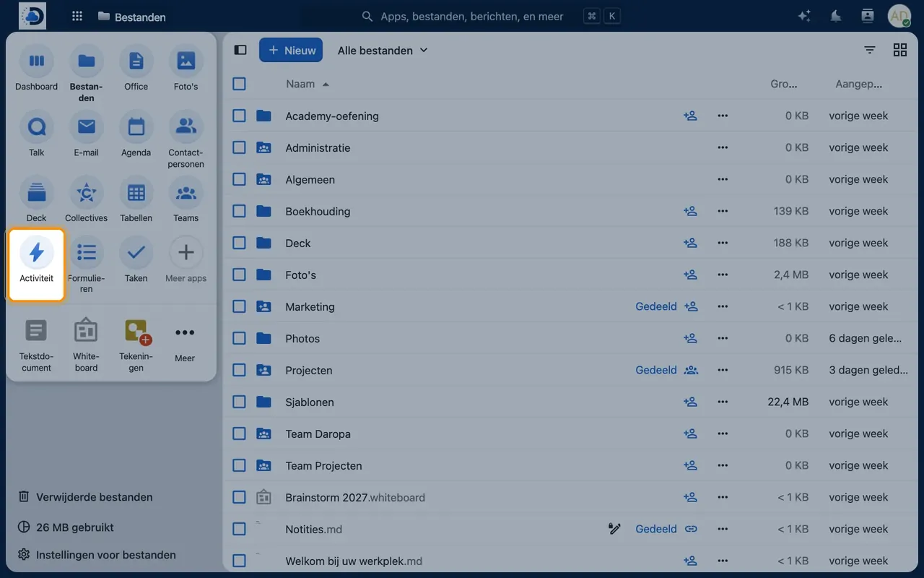Open the Office app
Viewport: 924px width, 578px height.
136,69
